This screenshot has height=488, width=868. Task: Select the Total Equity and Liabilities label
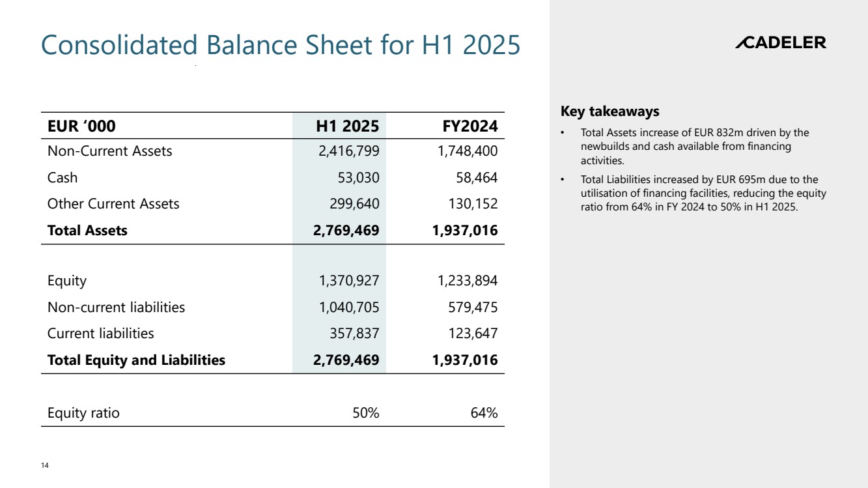point(136,360)
